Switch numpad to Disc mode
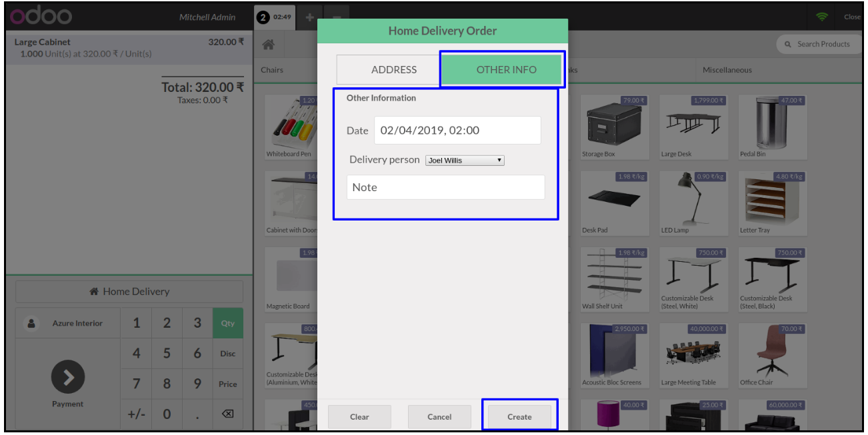The image size is (868, 435). (228, 354)
